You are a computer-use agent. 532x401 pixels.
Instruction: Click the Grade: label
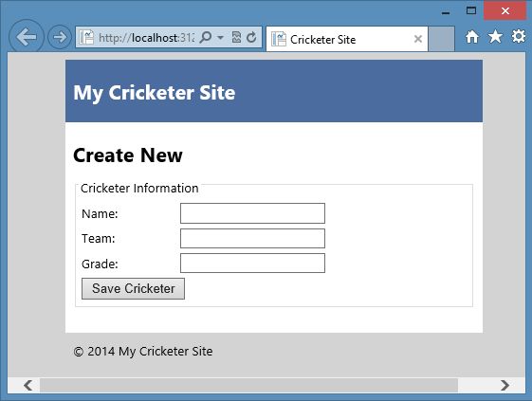click(x=100, y=264)
